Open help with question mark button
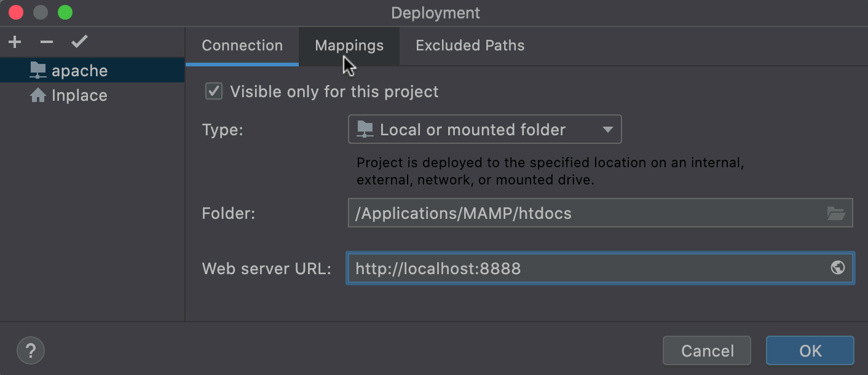The image size is (868, 375). [x=31, y=351]
